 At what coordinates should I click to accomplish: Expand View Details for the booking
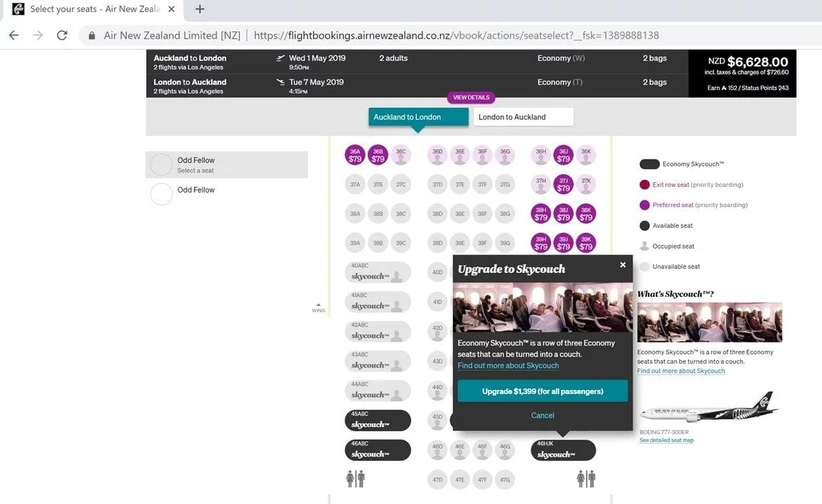pyautogui.click(x=470, y=97)
